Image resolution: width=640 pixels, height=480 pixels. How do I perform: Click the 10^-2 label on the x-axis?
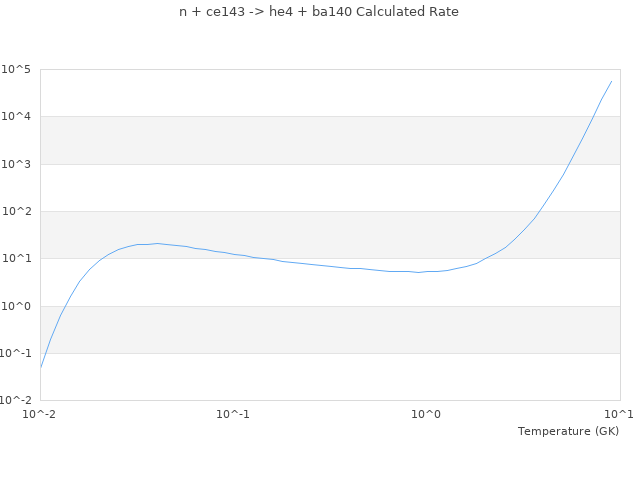point(40,414)
